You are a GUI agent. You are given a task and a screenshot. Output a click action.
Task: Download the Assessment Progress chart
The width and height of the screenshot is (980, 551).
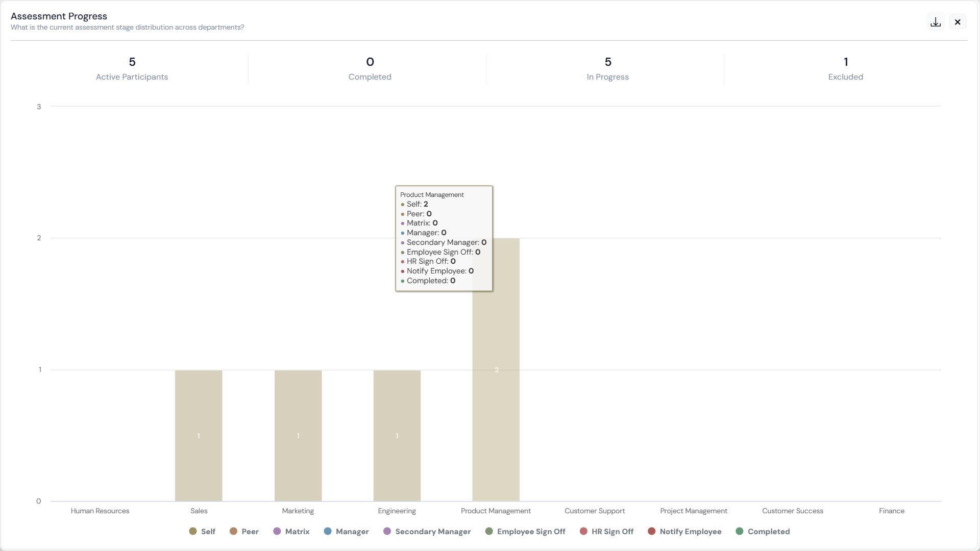pyautogui.click(x=936, y=22)
